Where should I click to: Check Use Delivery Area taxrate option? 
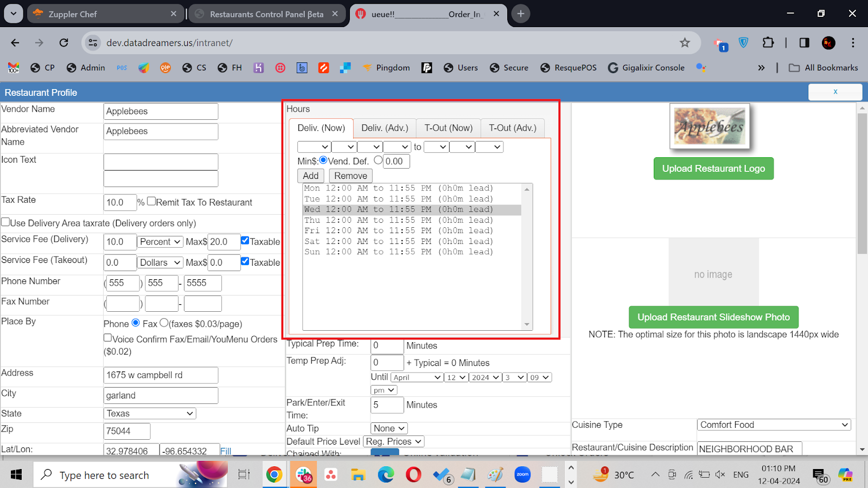[5, 222]
